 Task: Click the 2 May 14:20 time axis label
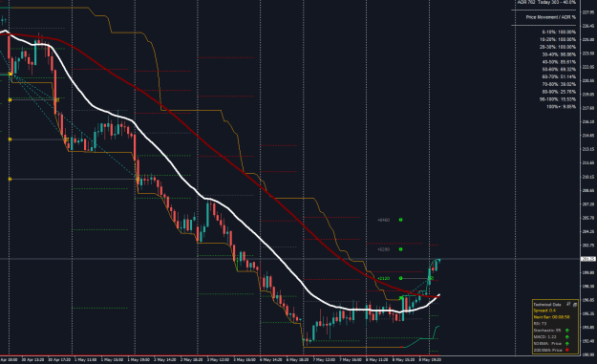pyautogui.click(x=165, y=359)
